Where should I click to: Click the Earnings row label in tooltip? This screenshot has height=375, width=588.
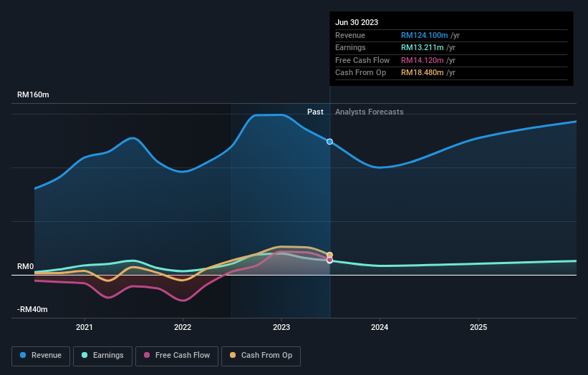pos(350,47)
